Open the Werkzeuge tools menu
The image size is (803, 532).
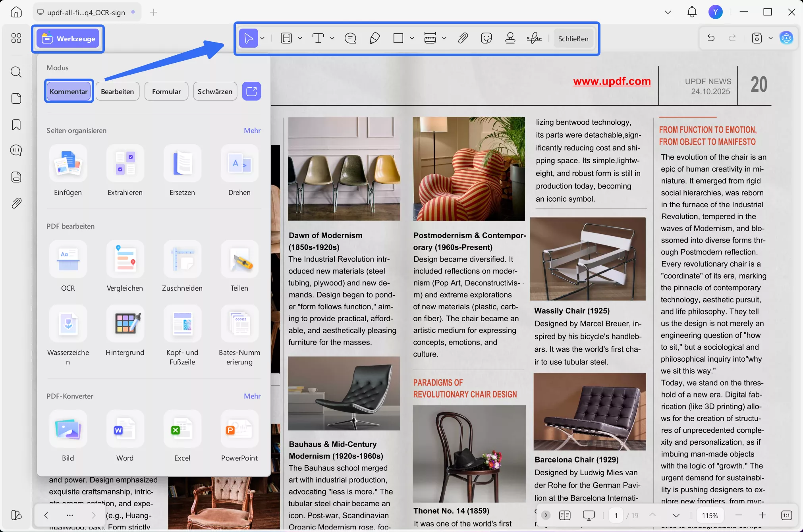[x=68, y=39]
